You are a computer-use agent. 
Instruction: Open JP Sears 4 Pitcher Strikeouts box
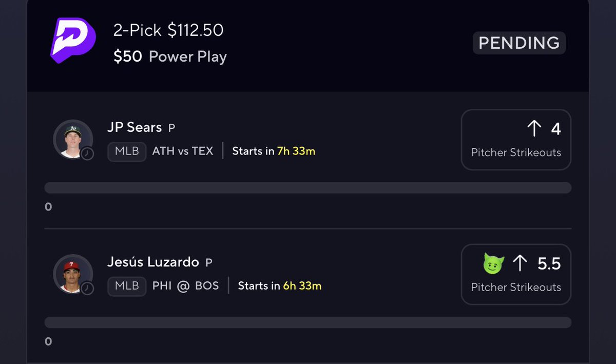[x=516, y=139]
